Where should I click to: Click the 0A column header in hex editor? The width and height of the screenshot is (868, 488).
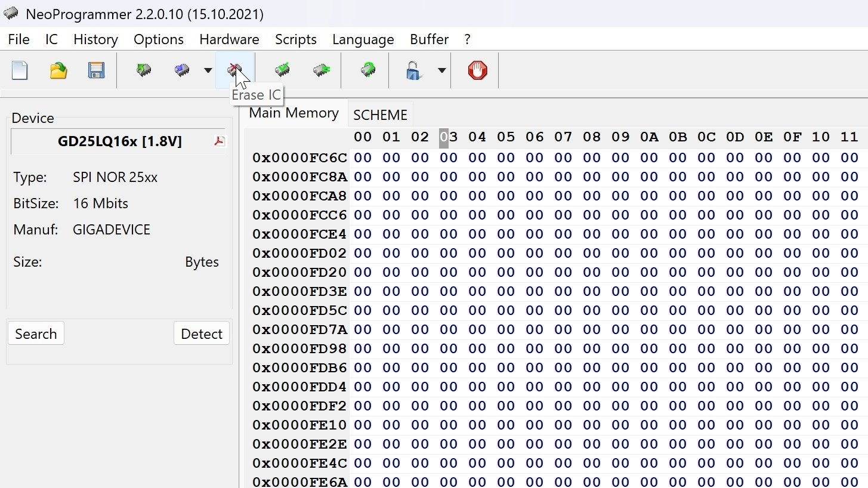click(649, 137)
